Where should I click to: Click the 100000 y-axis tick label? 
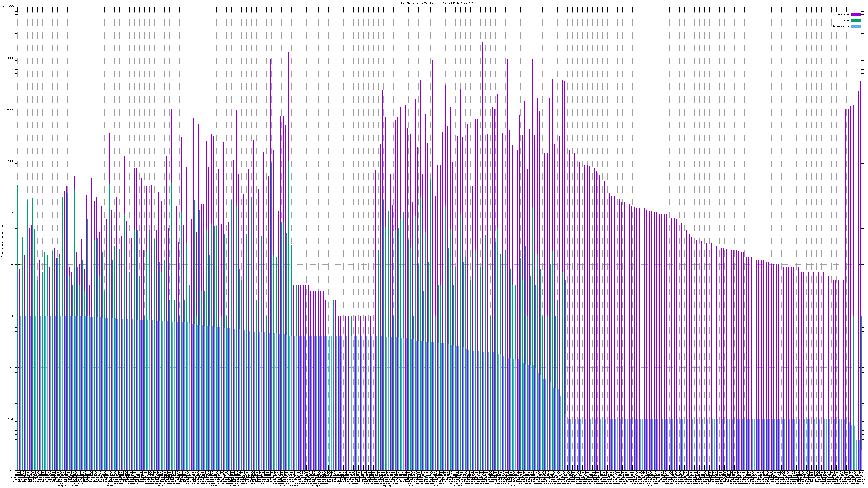click(10, 58)
